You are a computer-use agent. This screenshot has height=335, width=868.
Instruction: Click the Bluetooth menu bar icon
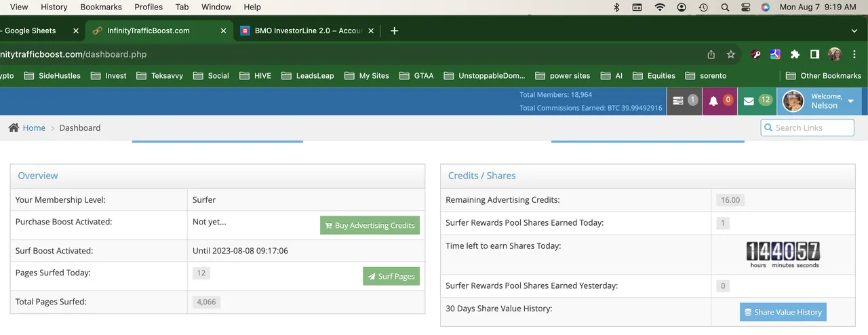616,7
